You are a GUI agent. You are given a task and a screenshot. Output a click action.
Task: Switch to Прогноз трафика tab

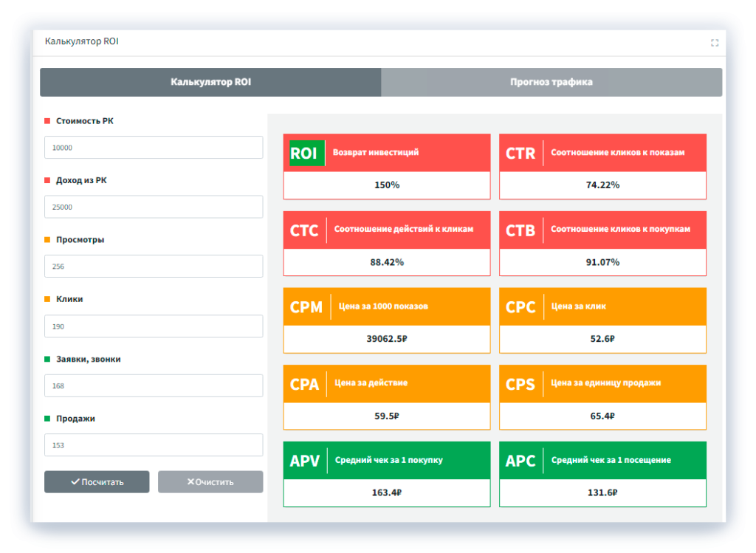[x=551, y=82]
